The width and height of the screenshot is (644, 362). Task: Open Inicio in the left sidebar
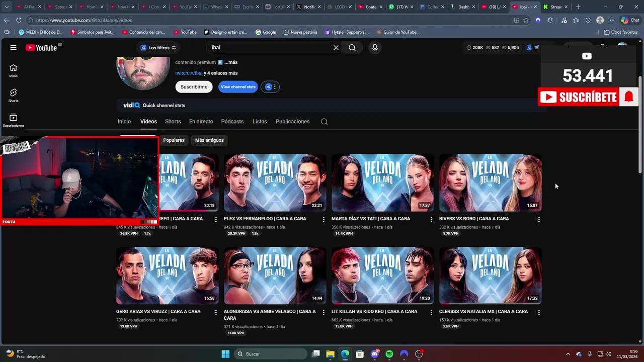(13, 71)
